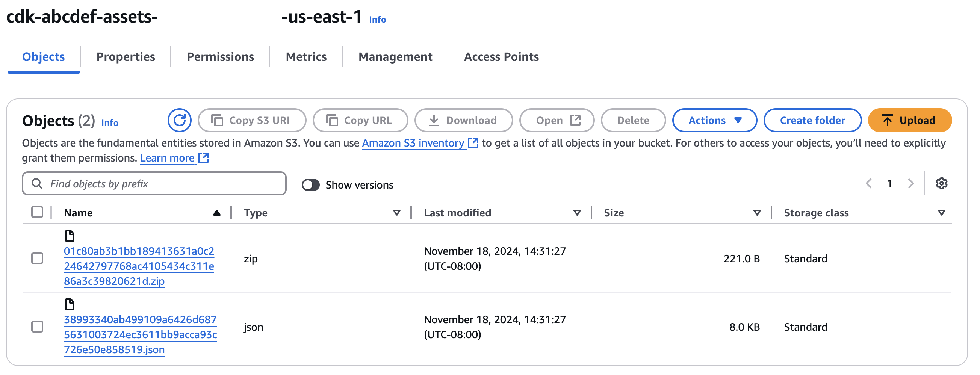Screen dimensions: 980x375
Task: Select all objects with the header checkbox
Action: [37, 212]
